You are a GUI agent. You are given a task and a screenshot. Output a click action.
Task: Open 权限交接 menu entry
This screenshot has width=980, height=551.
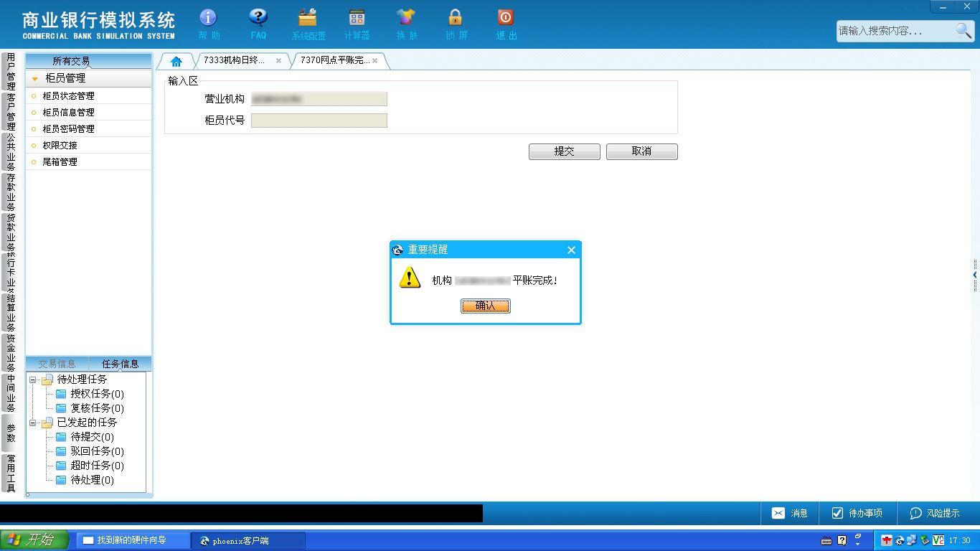click(x=89, y=145)
